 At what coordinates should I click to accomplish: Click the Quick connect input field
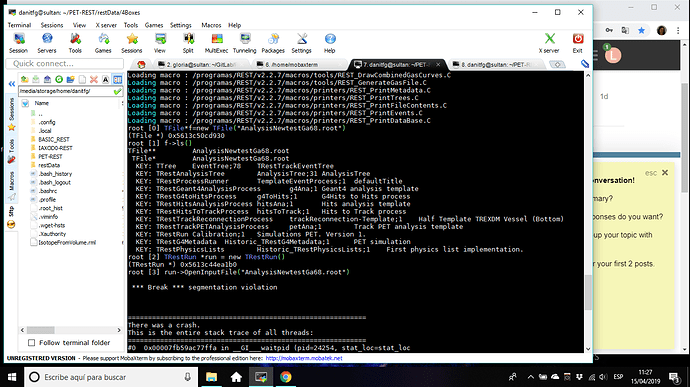coord(65,64)
